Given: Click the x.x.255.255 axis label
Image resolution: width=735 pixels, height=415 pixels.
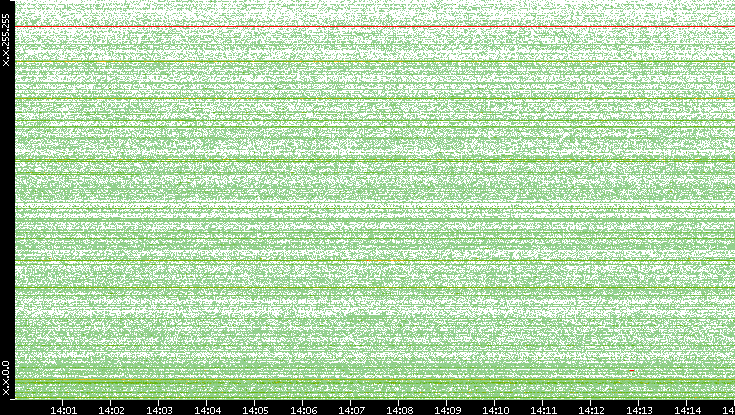Looking at the screenshot, I should [6, 40].
